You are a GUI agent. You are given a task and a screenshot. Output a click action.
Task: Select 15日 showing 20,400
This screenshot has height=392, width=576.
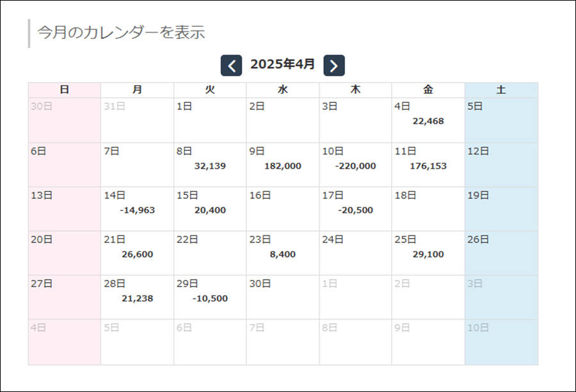click(x=210, y=209)
